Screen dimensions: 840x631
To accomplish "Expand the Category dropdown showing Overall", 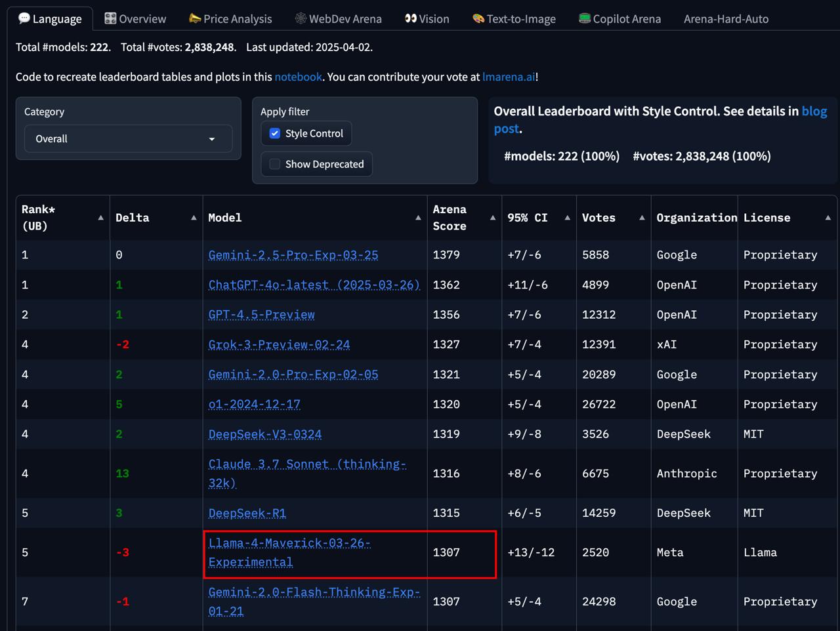I will (129, 139).
